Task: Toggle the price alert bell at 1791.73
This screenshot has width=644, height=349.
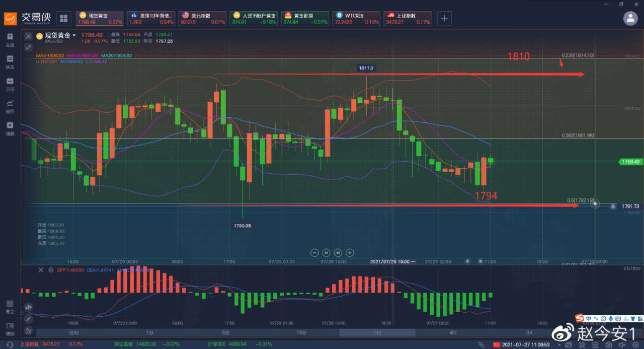Action: tap(613, 206)
